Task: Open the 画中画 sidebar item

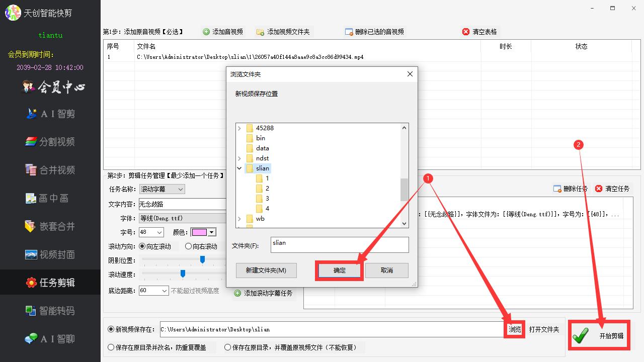Action: coord(47,198)
